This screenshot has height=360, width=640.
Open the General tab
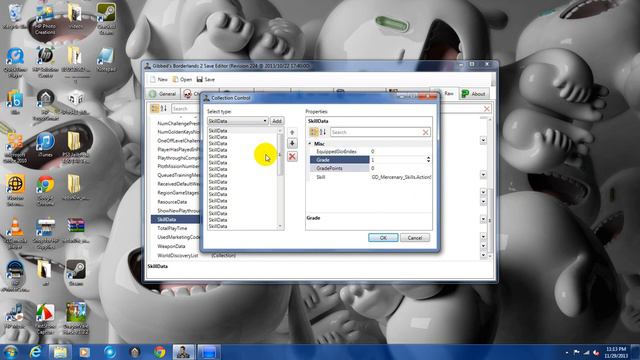[163, 94]
